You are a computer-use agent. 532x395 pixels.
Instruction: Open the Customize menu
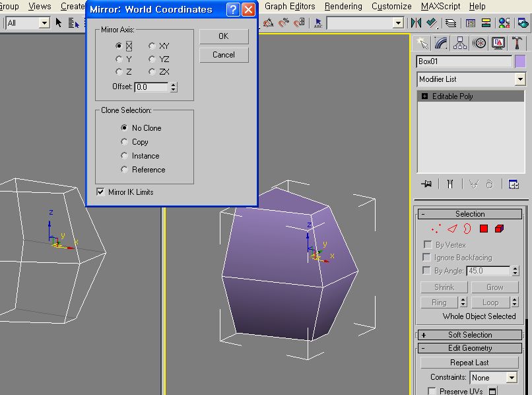coord(391,6)
